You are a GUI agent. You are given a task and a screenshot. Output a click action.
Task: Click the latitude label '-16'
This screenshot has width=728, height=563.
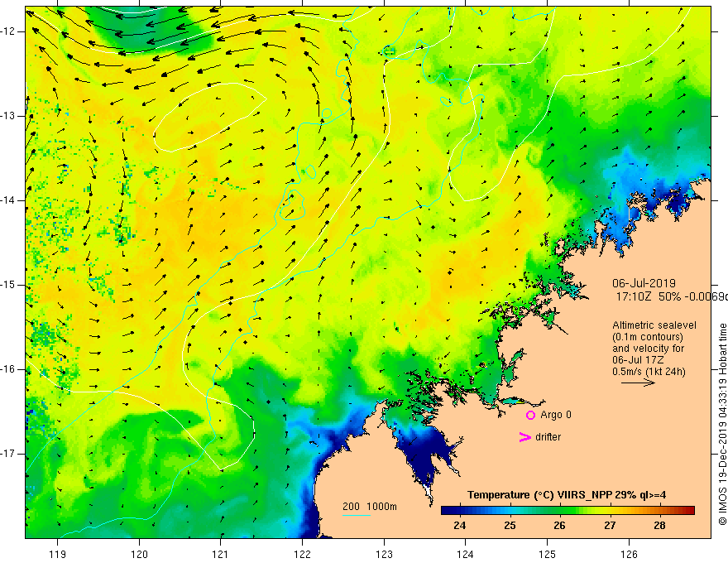tap(9, 369)
